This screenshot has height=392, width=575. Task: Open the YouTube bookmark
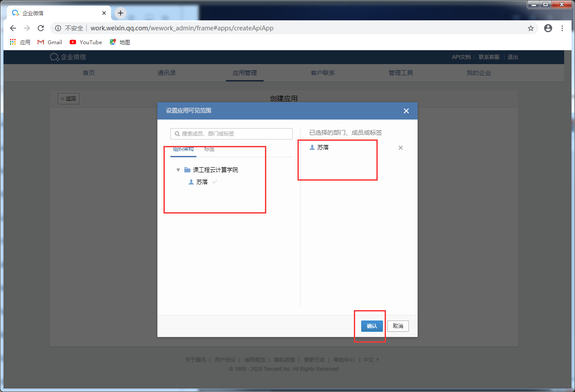86,42
